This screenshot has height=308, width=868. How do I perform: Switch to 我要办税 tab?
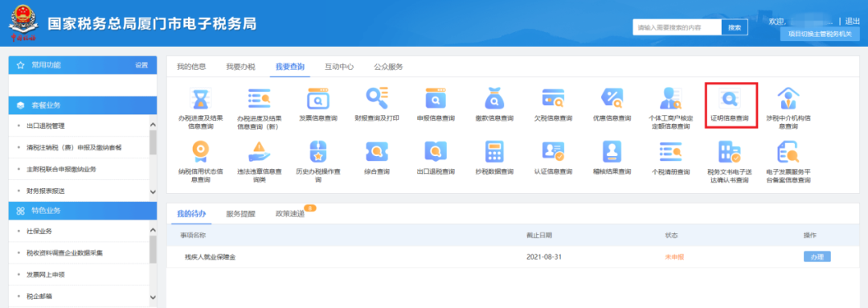[240, 67]
